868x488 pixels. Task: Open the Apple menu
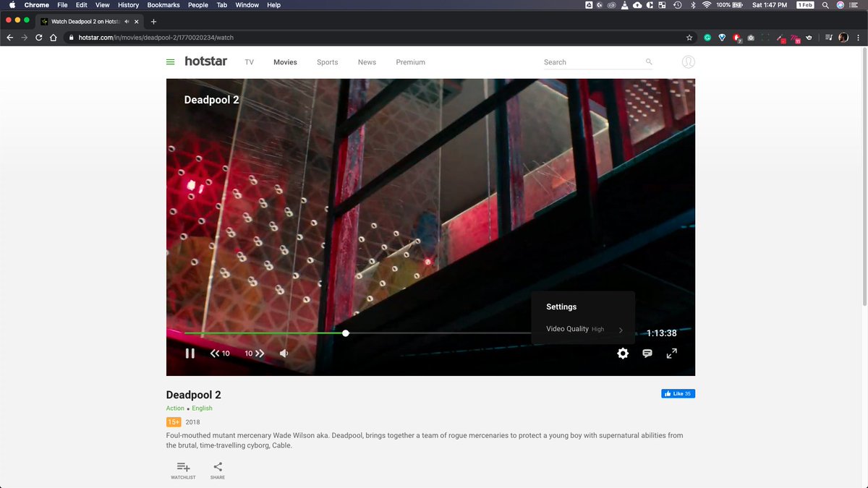point(12,5)
